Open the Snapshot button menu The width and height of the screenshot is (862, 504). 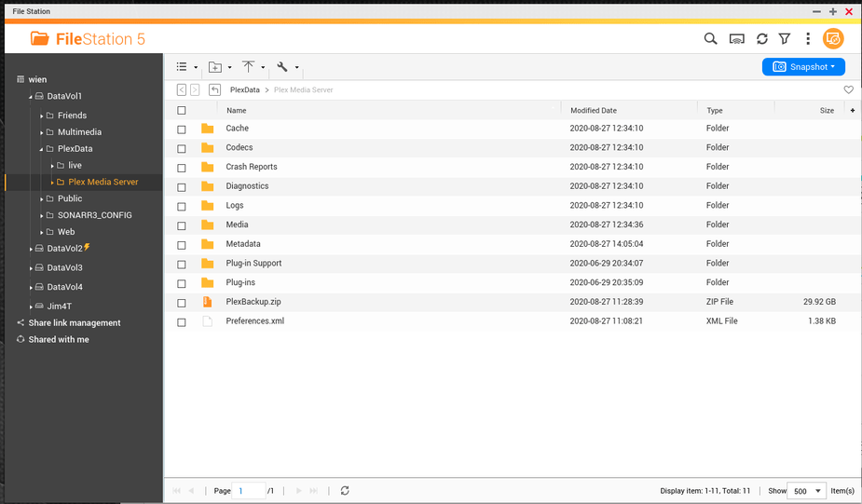pyautogui.click(x=803, y=66)
